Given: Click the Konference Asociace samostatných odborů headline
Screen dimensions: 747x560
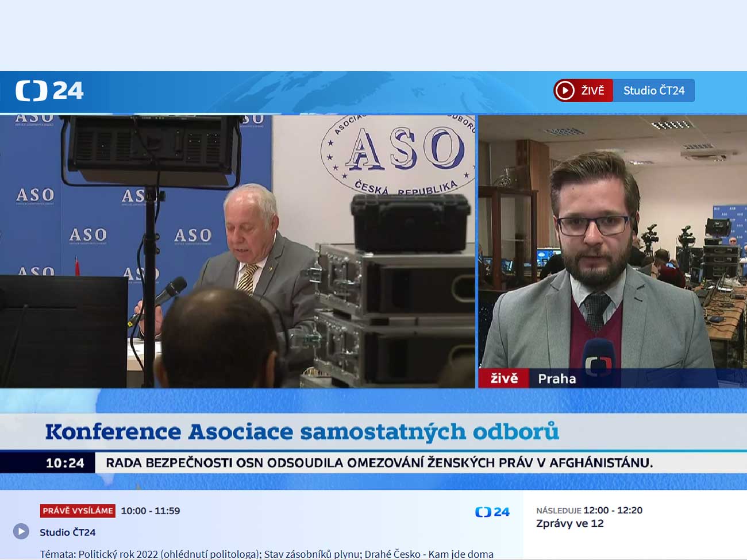Looking at the screenshot, I should pyautogui.click(x=302, y=431).
